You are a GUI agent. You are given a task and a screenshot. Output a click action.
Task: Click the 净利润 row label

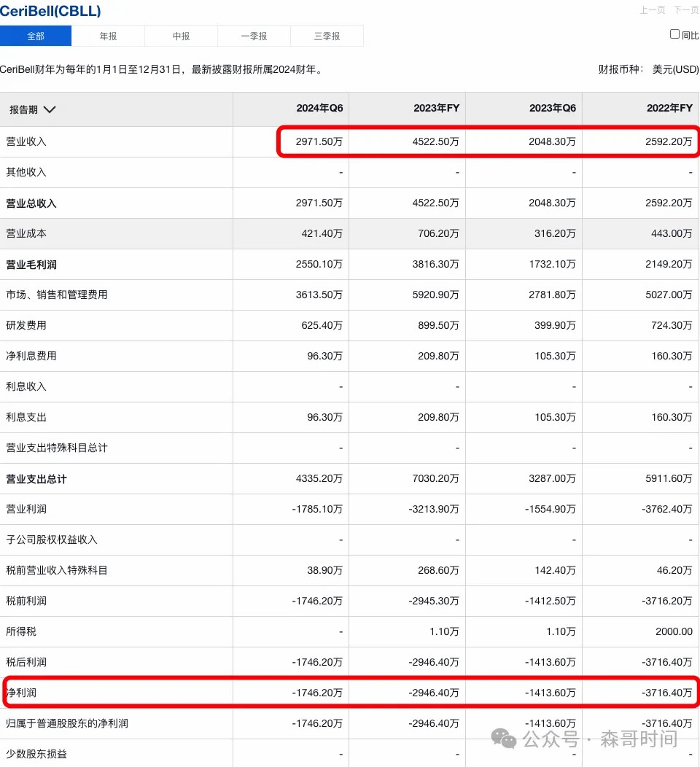pos(21,693)
